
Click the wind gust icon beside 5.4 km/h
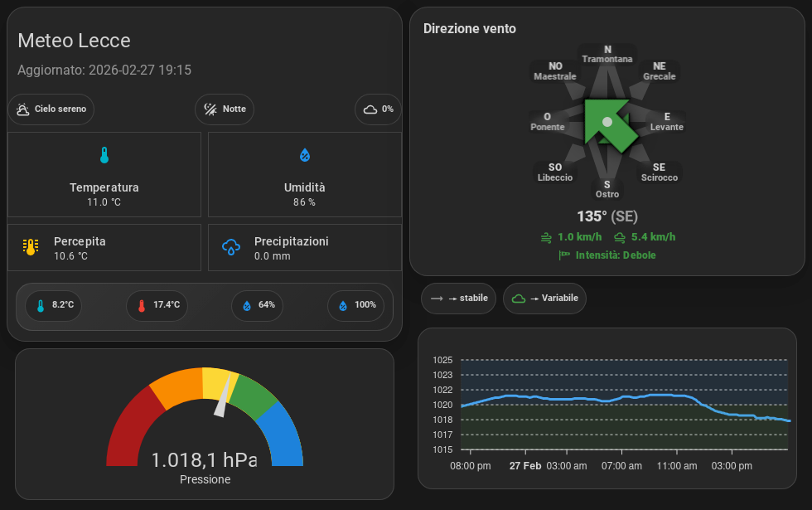pyautogui.click(x=620, y=237)
